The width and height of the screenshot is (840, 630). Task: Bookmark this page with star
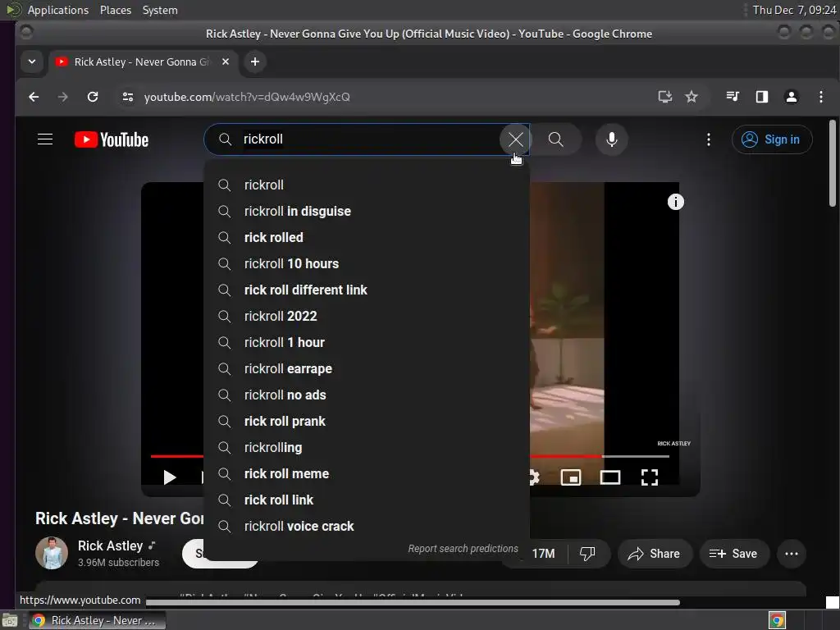[x=692, y=97]
